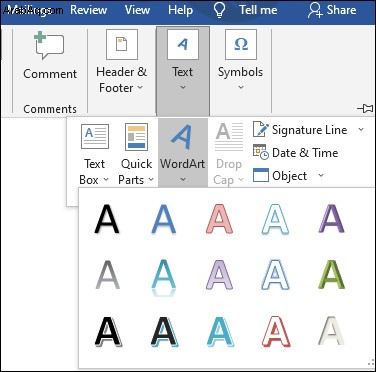The image size is (376, 372).
Task: Select the red outline WordArt style
Action: pyautogui.click(x=276, y=331)
